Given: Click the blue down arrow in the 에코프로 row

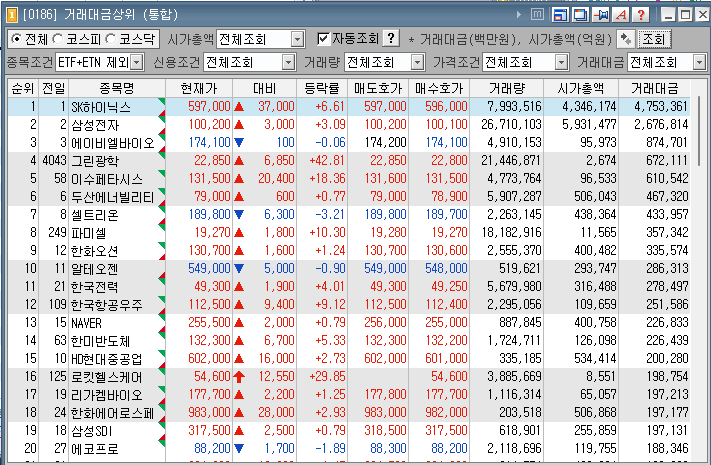Looking at the screenshot, I should (239, 449).
